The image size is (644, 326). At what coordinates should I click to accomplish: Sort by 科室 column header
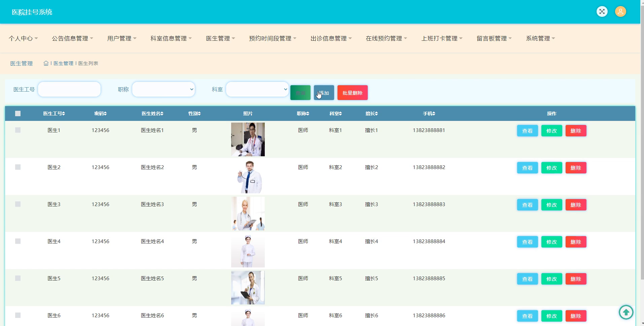click(x=335, y=114)
